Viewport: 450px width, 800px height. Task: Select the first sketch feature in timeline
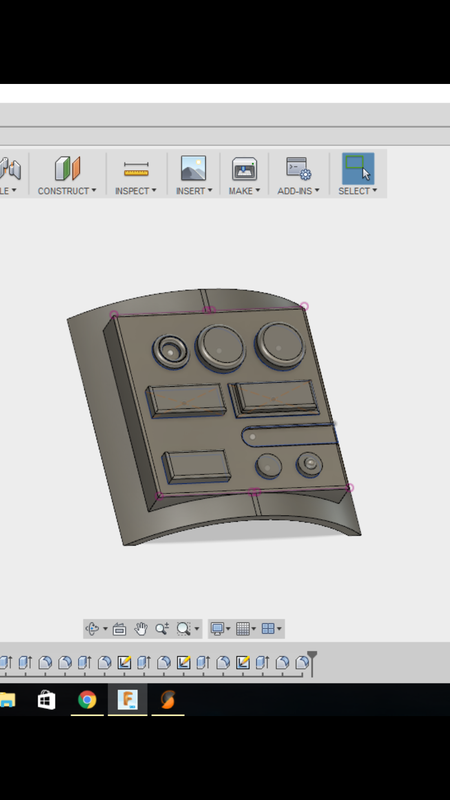coord(124,662)
